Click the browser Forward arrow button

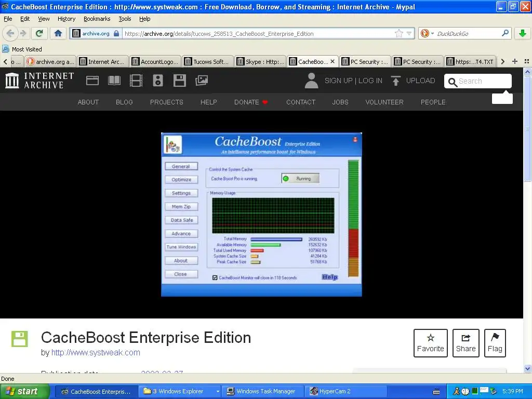[x=23, y=33]
